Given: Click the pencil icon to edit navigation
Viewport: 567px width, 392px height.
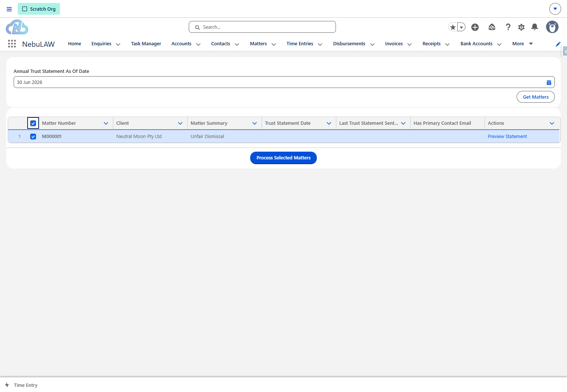Looking at the screenshot, I should (558, 44).
